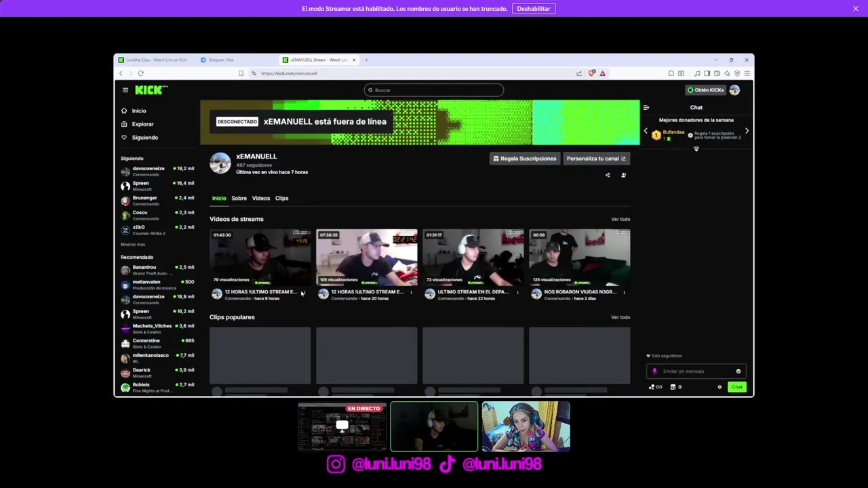868x488 pixels.
Task: Open options menu for NOS ROBARON VIUDAS video
Action: [624, 292]
